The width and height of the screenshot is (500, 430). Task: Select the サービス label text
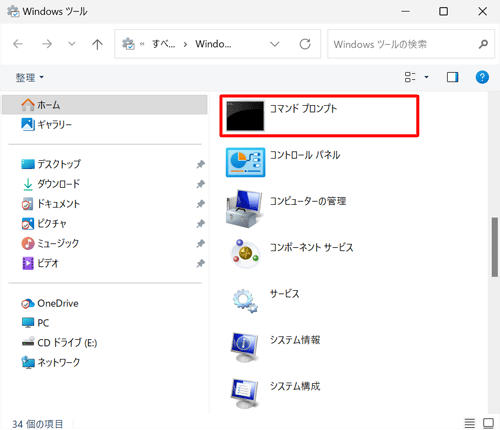pos(285,294)
